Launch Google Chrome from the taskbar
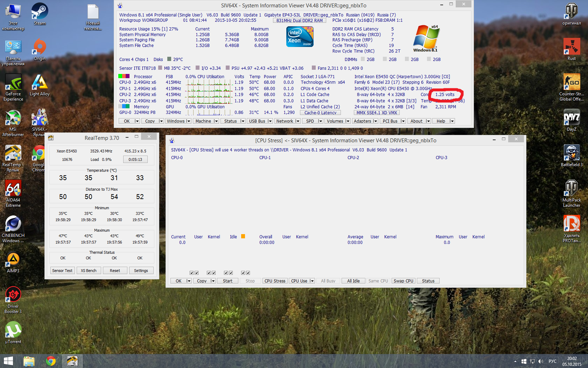 tap(51, 361)
